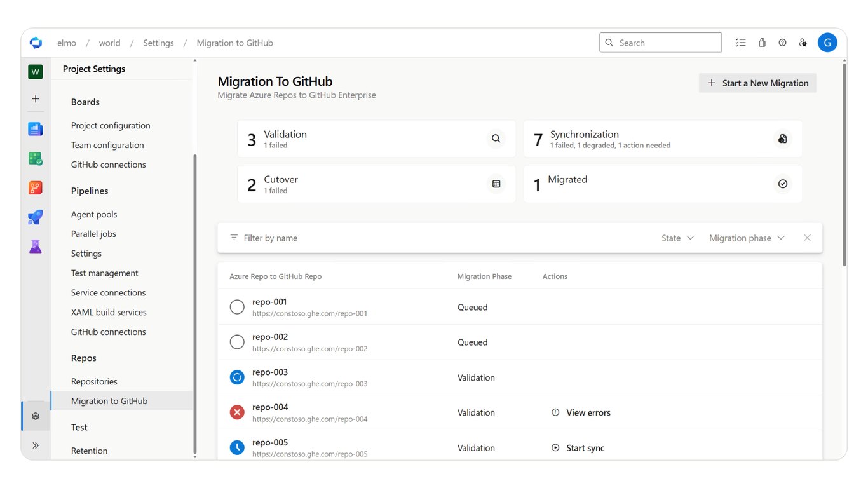Click the Validation card magnifier icon
Image resolution: width=868 pixels, height=488 pixels.
pyautogui.click(x=496, y=139)
